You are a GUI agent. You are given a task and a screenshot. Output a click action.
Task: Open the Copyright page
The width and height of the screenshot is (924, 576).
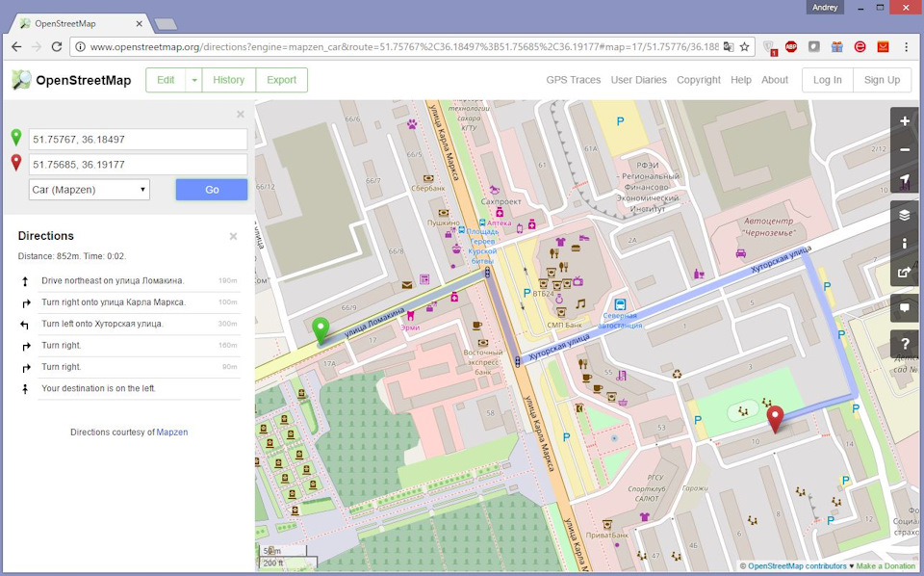[x=699, y=80]
